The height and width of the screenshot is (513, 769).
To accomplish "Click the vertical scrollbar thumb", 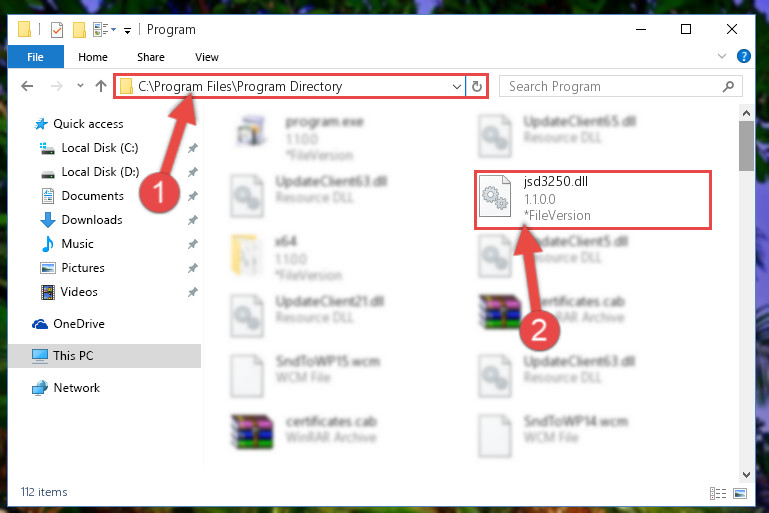I will 746,146.
